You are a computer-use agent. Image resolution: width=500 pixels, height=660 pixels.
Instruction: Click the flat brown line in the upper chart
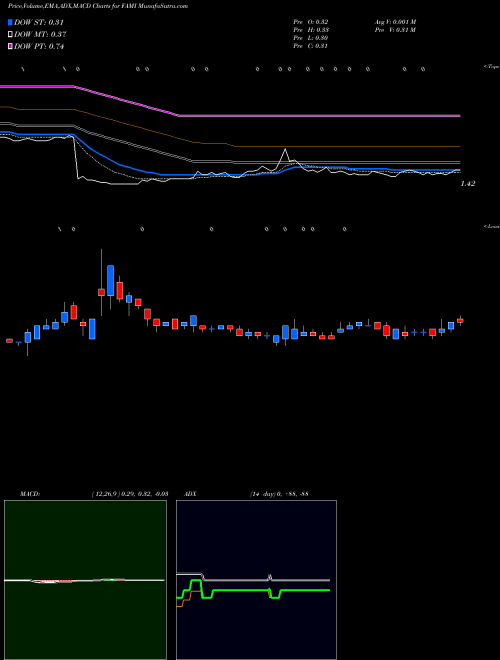tap(347, 146)
